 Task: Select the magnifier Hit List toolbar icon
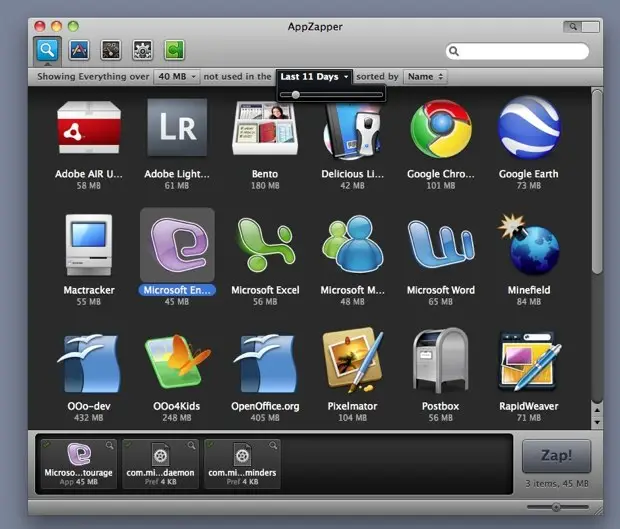point(47,50)
